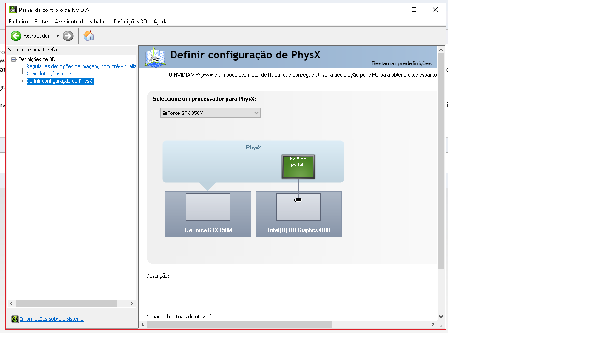591x364 pixels.
Task: Click the Ecrã de portátil display icon
Action: point(298,167)
